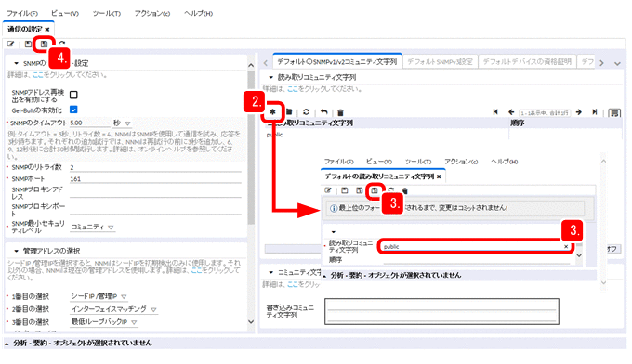This screenshot has width=632, height=364.
Task: Collapse the 管理アドレスの選択 section
Action: point(16,251)
